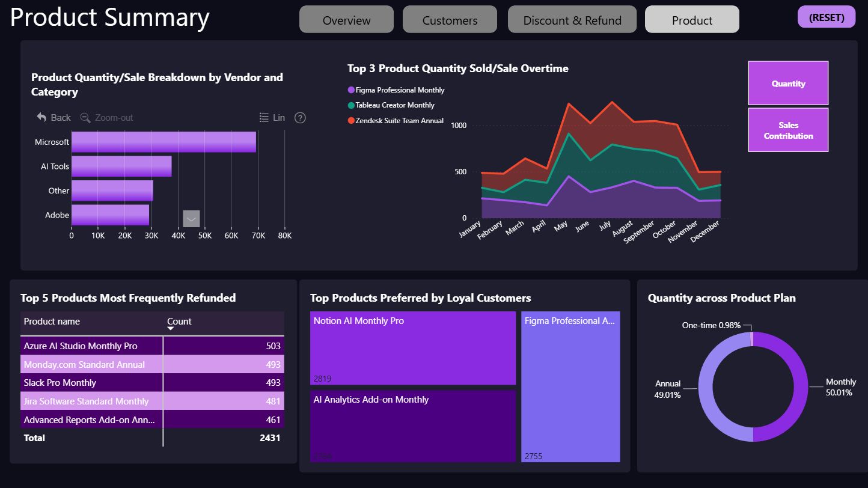Switch to the Overview tab
Image resolution: width=868 pixels, height=488 pixels.
347,20
